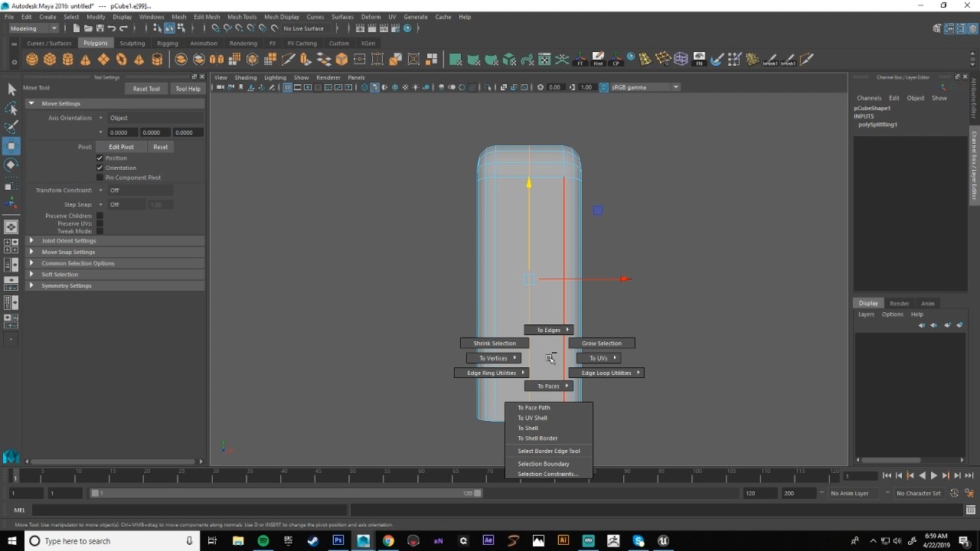Enable Pin Component Pivot checkbox
The image size is (980, 551).
coord(100,178)
